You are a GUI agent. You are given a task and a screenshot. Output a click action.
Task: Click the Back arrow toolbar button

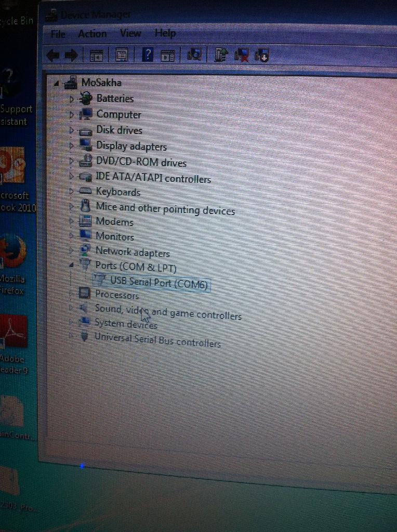coord(54,55)
